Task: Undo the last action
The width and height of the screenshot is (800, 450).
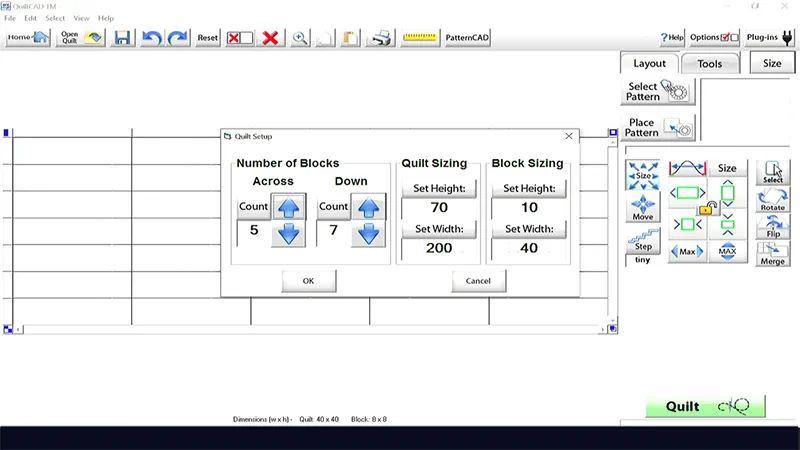Action: [x=152, y=38]
